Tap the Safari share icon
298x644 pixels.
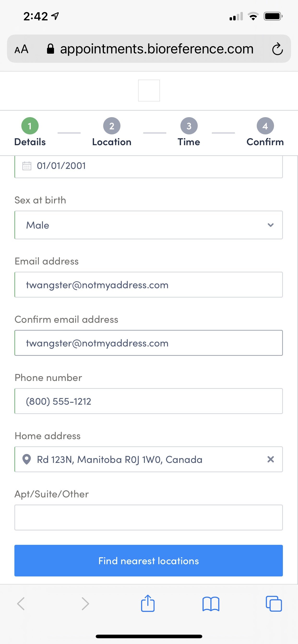point(148,603)
